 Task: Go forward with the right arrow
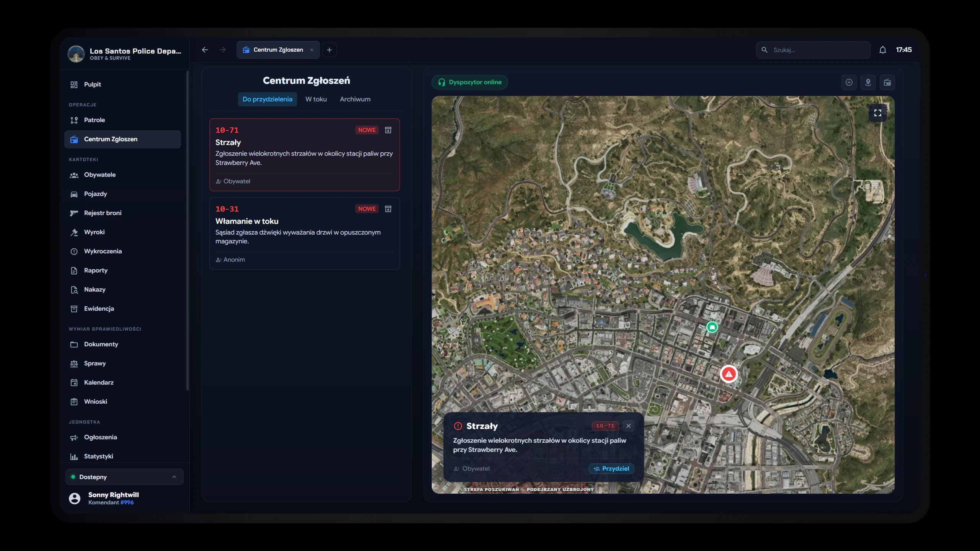tap(222, 50)
